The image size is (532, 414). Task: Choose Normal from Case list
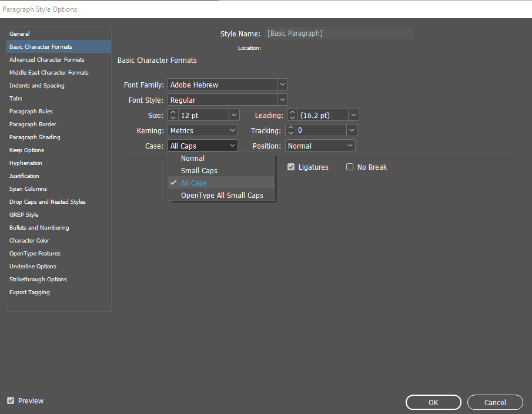tap(221, 158)
